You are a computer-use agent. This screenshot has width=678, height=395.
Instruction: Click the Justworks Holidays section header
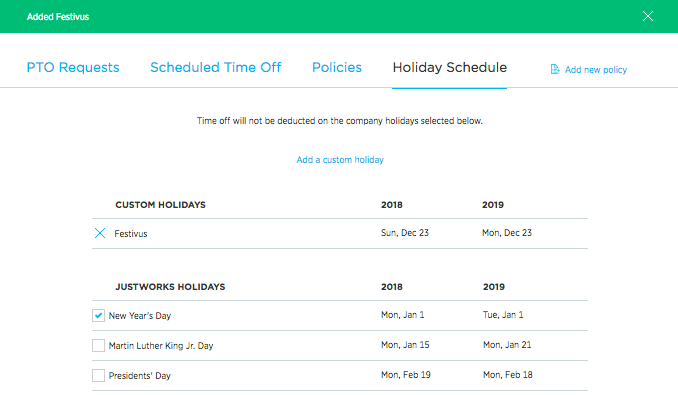[170, 287]
